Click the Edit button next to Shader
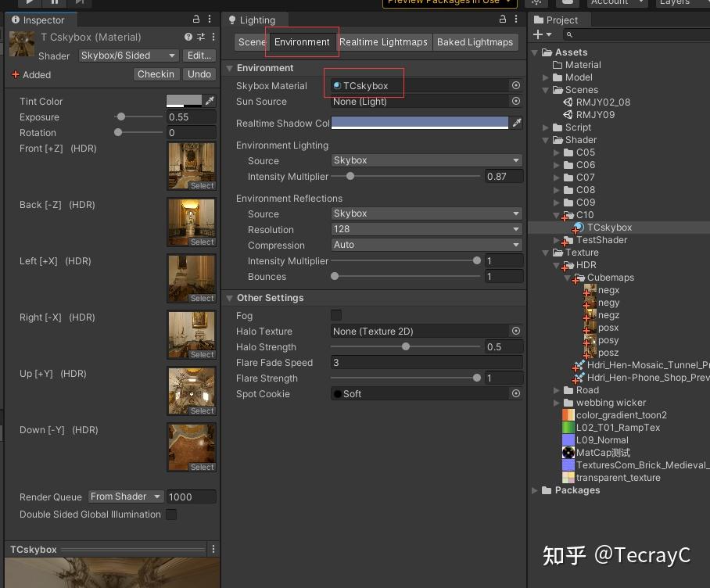710x588 pixels. click(x=199, y=56)
